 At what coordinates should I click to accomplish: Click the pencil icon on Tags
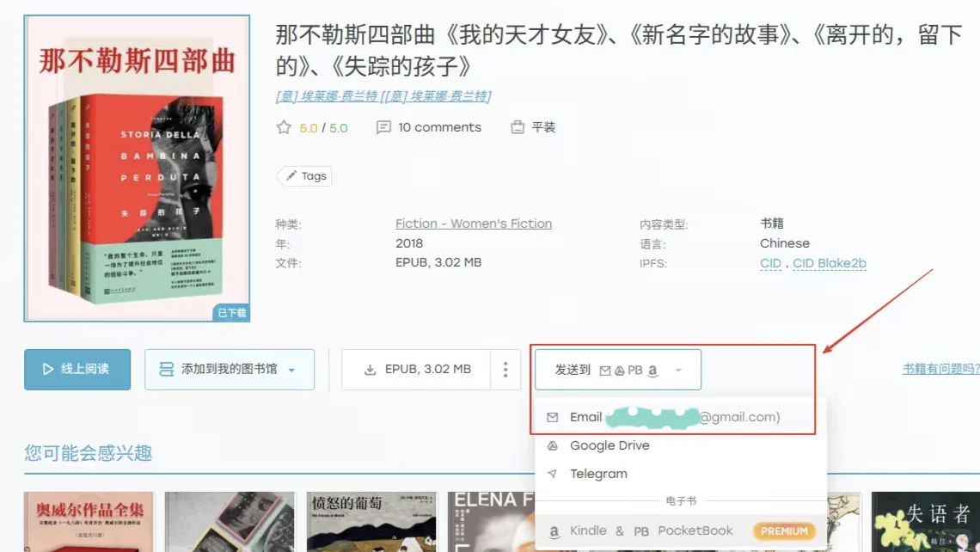pos(291,175)
